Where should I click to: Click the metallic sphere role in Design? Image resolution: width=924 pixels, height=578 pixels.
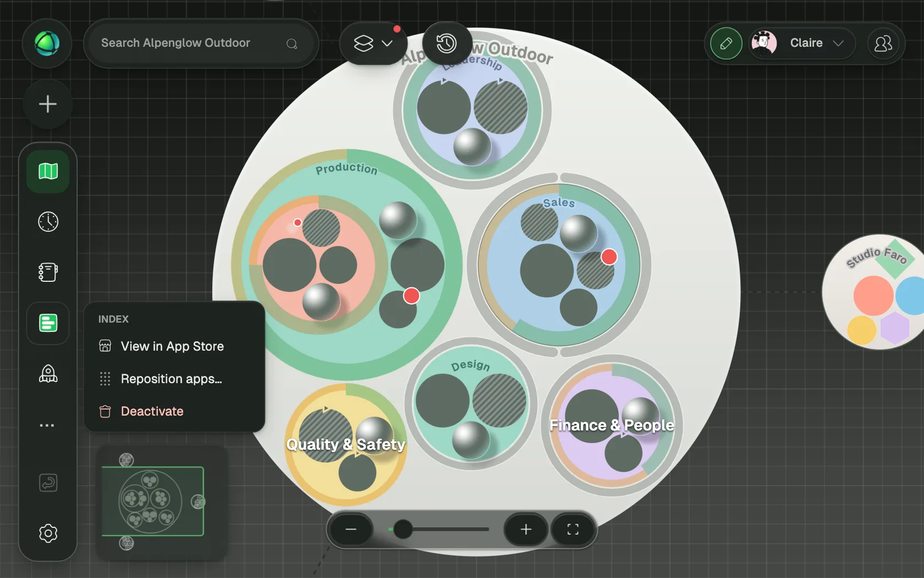click(471, 440)
